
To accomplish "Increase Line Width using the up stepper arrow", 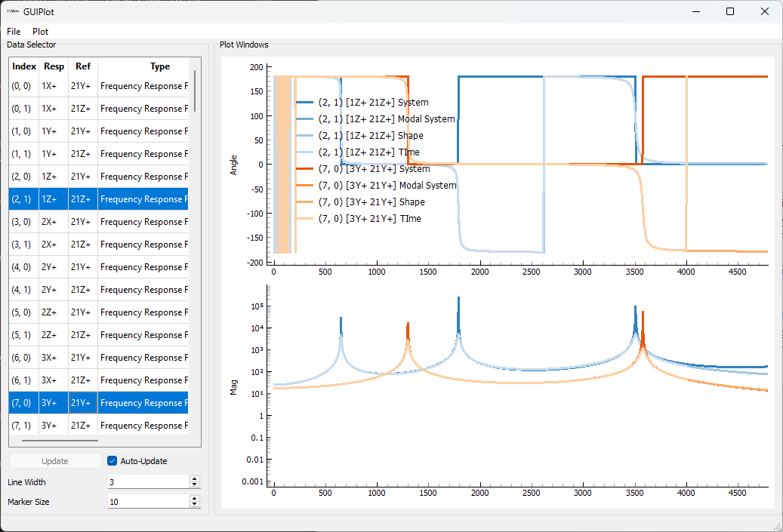I will (x=195, y=478).
